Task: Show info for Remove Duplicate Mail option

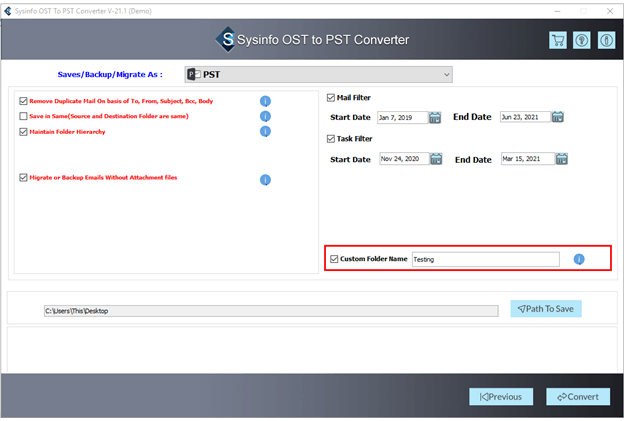Action: tap(265, 101)
